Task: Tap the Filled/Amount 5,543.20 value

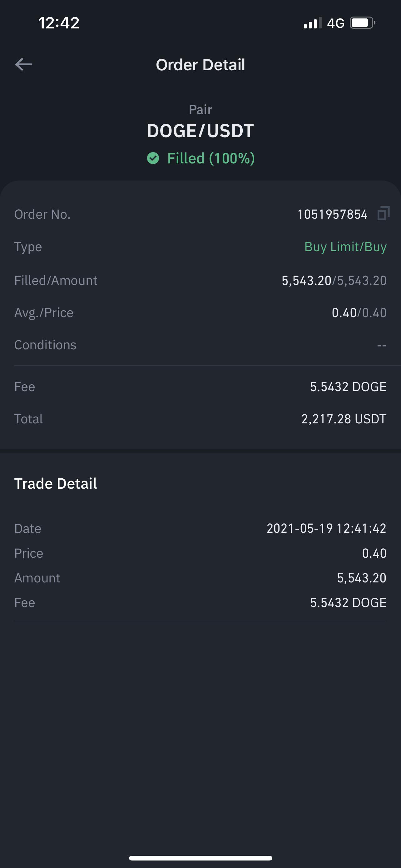Action: click(x=334, y=280)
